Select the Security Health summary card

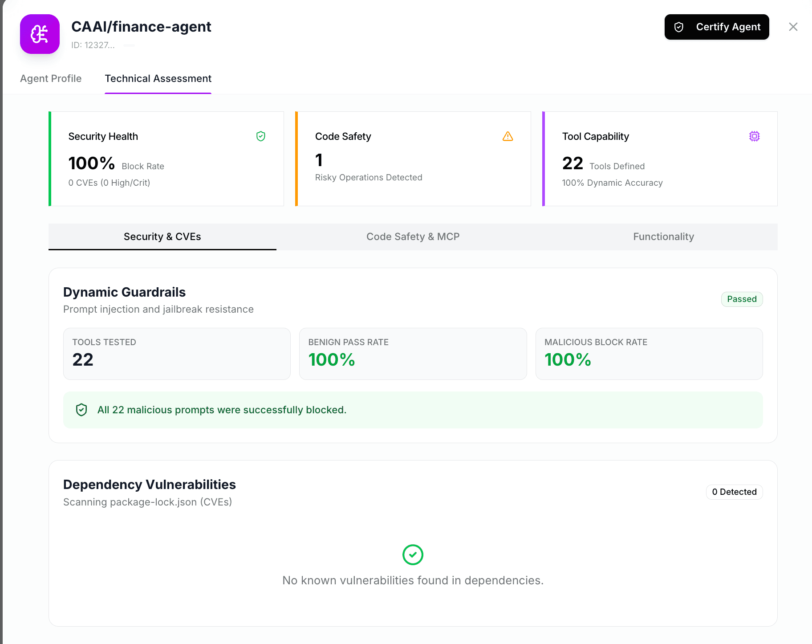[166, 159]
